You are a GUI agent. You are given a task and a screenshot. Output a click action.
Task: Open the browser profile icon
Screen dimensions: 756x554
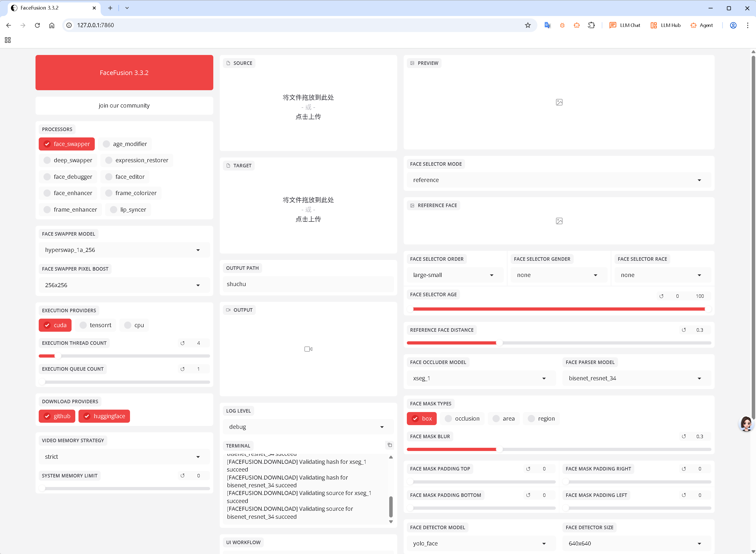733,25
